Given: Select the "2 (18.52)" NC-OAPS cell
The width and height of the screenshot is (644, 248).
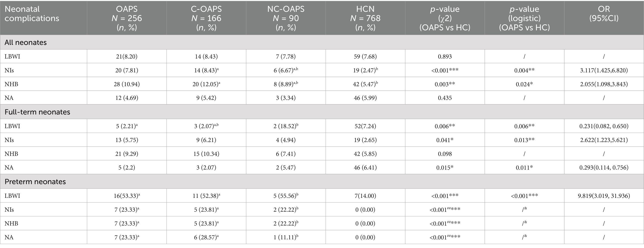Looking at the screenshot, I should pos(286,126).
